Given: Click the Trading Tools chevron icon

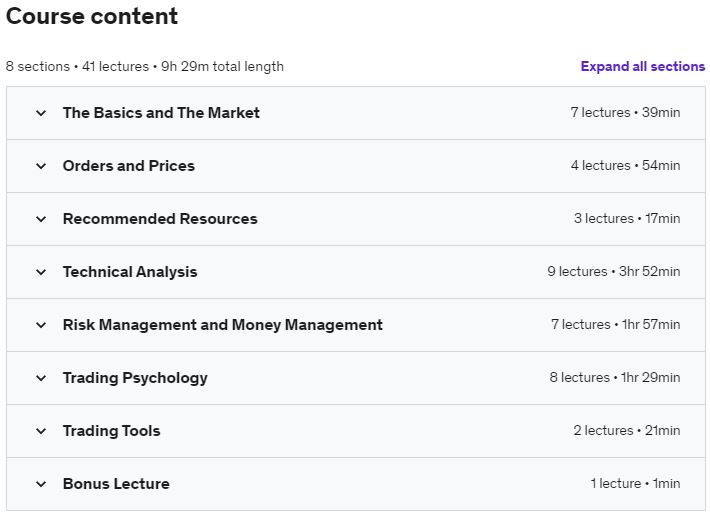Looking at the screenshot, I should tap(41, 431).
